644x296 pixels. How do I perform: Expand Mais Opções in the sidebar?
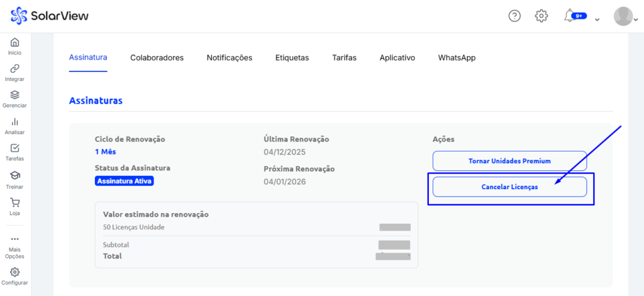click(x=15, y=239)
